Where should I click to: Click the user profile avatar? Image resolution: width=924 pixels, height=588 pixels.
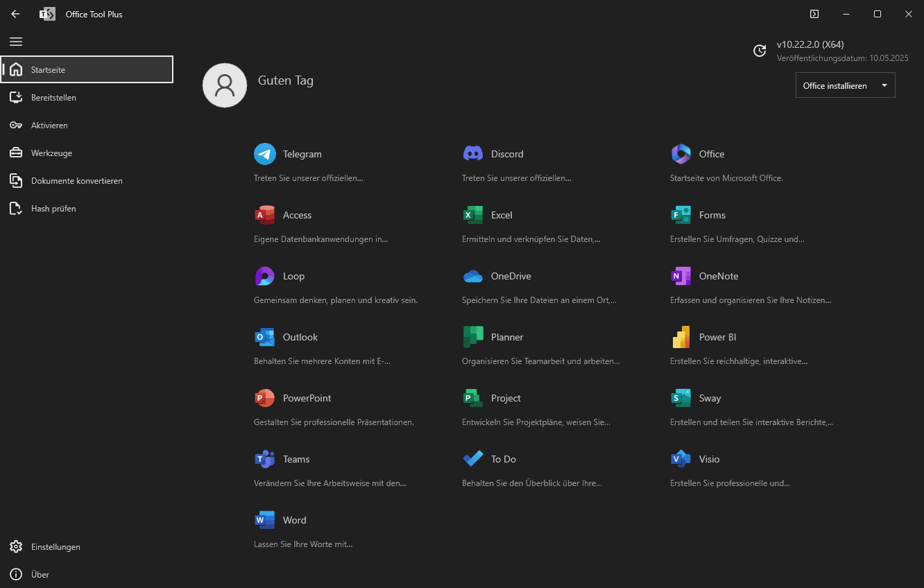[x=225, y=85]
